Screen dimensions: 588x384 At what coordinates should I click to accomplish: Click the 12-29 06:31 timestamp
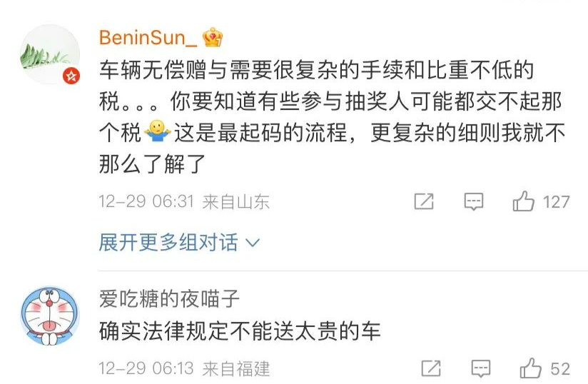coord(146,202)
